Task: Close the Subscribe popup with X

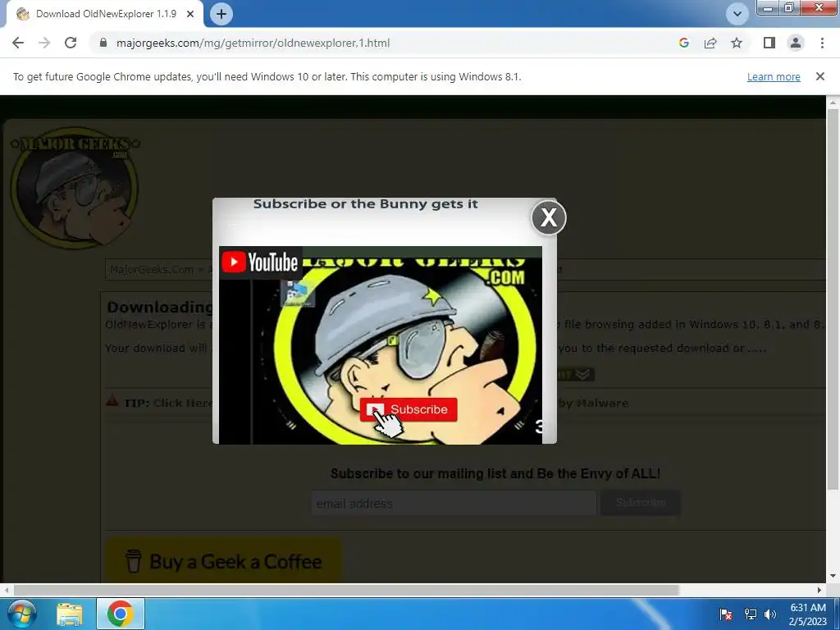Action: click(549, 217)
